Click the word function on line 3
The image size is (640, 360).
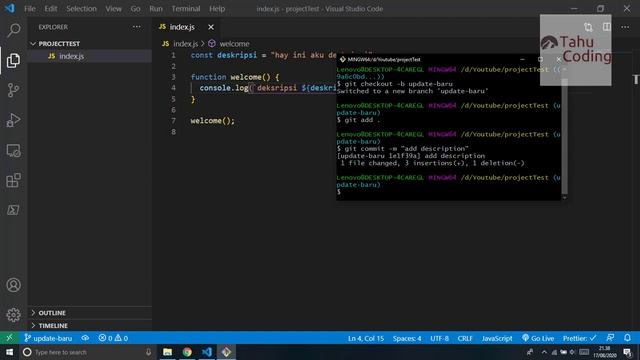coord(208,77)
